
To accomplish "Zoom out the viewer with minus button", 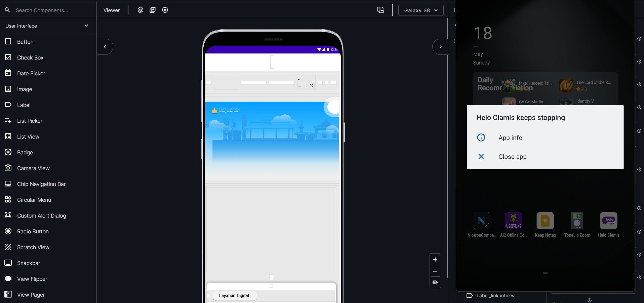I will [435, 271].
